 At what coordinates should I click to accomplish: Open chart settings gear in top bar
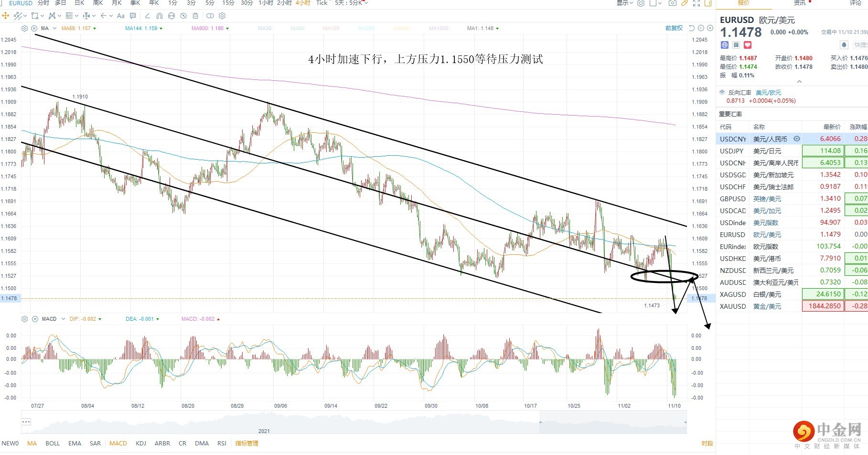[641, 3]
